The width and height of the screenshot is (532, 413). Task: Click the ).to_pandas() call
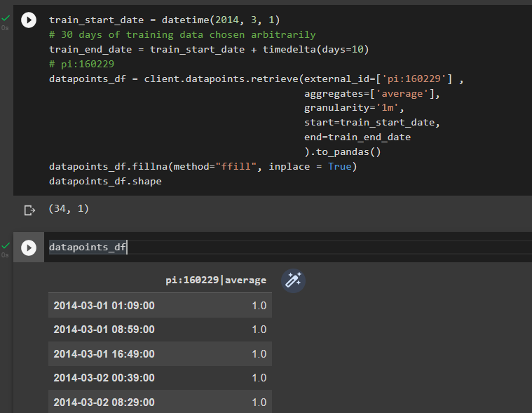[342, 151]
